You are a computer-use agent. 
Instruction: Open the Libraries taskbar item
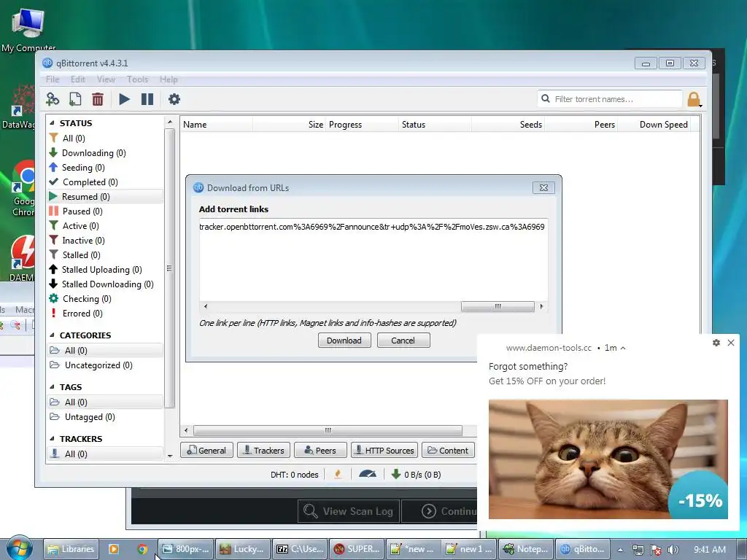71,549
